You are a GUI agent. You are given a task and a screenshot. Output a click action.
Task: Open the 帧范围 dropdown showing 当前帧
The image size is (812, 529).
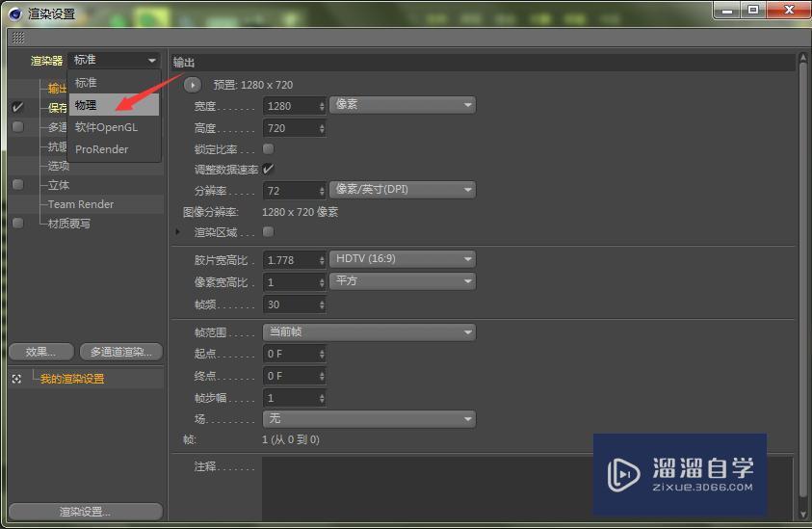click(369, 332)
